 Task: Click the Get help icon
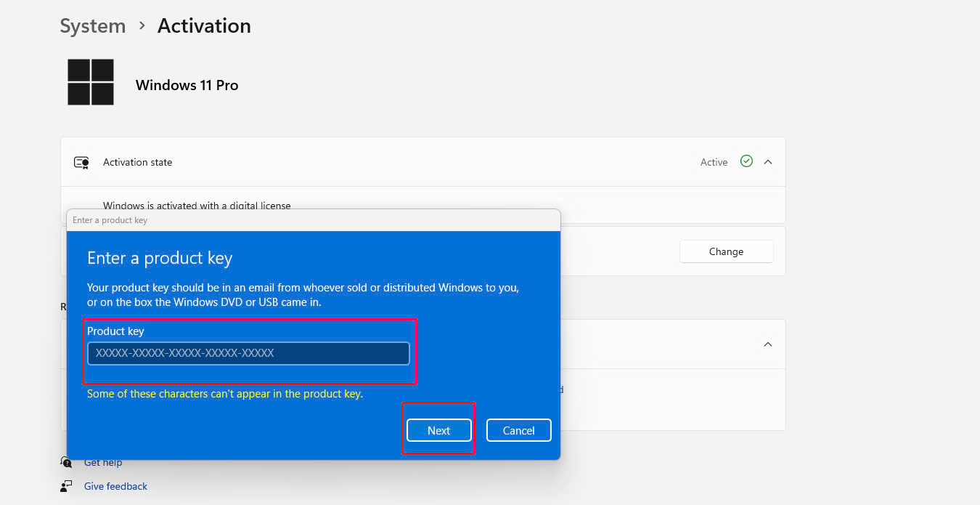pos(67,462)
